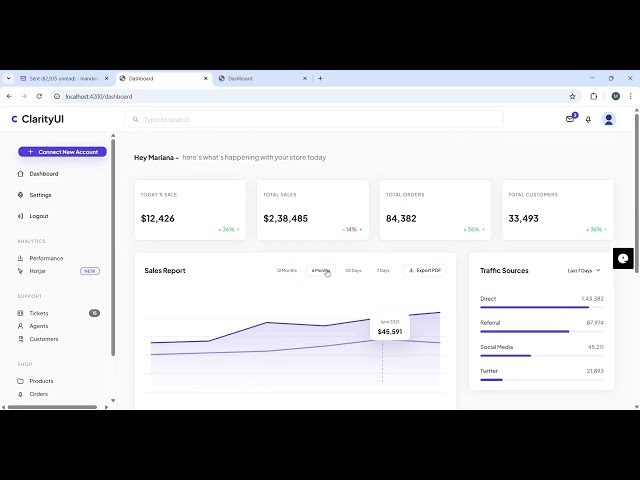Click the Twitter 21,893 value
Screen dimensions: 640x480
595,371
